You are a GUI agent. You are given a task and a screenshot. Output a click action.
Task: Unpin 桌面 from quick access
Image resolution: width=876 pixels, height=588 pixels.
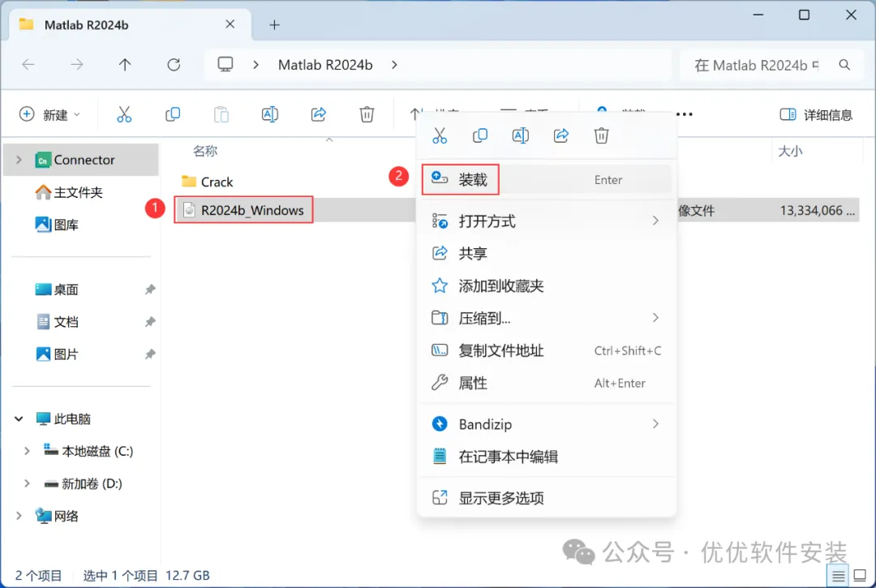150,290
